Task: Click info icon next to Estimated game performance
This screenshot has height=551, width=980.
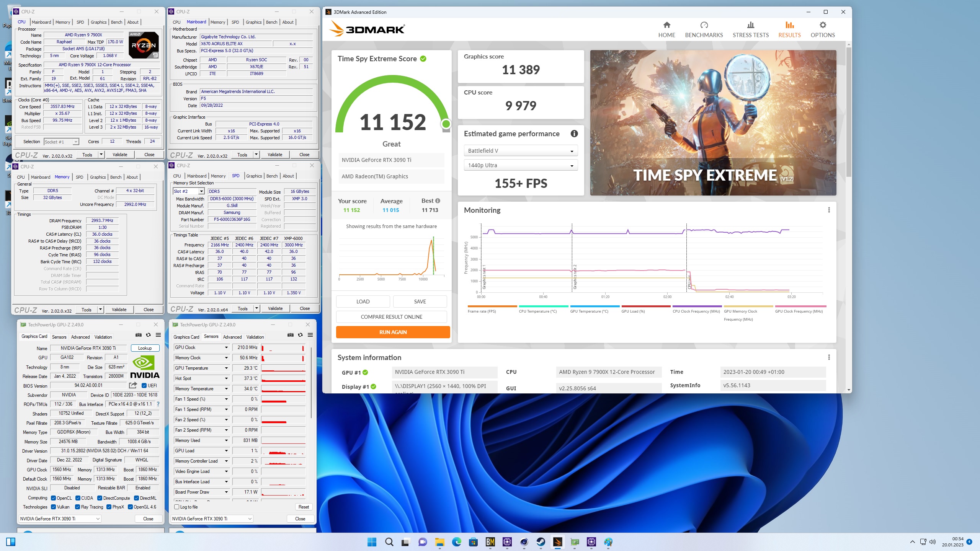Action: click(x=574, y=134)
